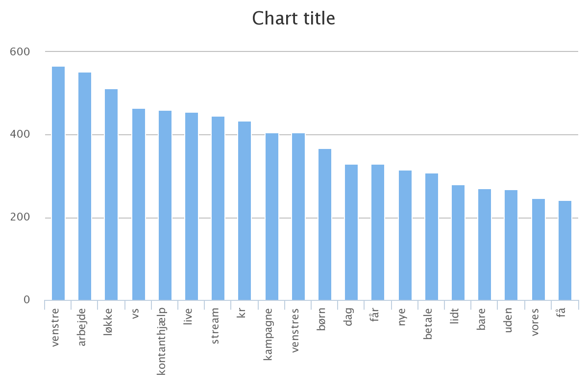The image size is (588, 392).
Task: Click the bar for vs
Action: (x=139, y=204)
